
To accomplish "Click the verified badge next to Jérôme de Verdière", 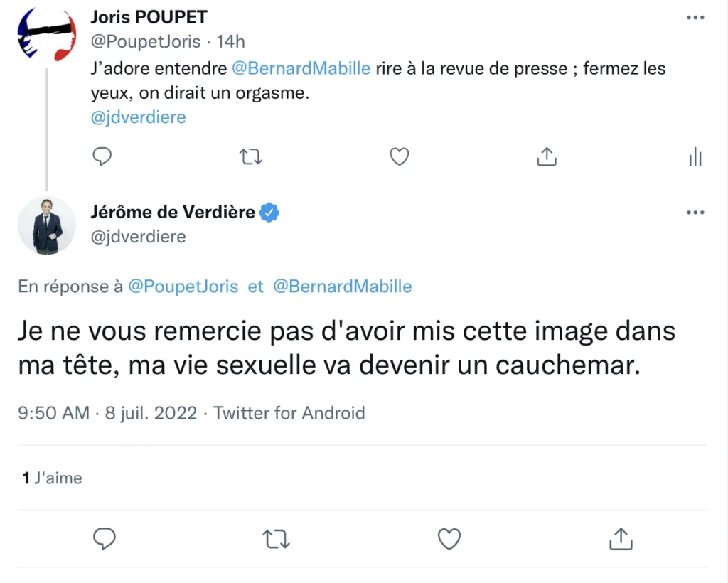I will [x=269, y=211].
